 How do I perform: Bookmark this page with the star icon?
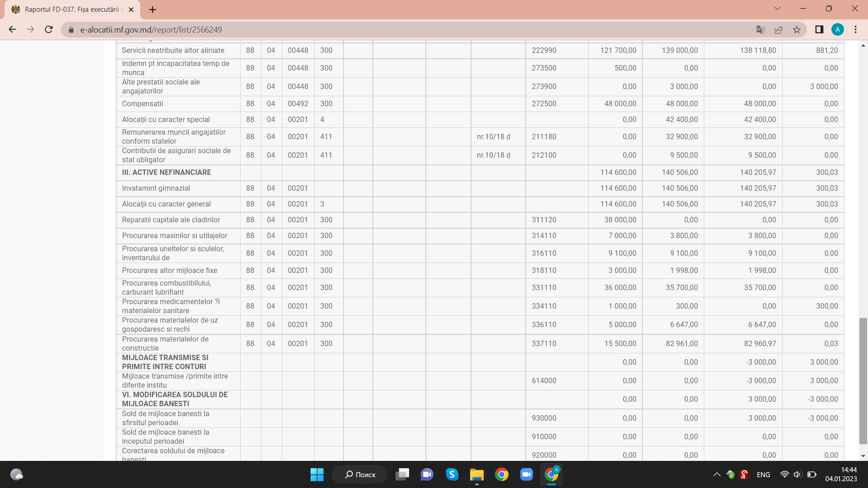tap(797, 30)
